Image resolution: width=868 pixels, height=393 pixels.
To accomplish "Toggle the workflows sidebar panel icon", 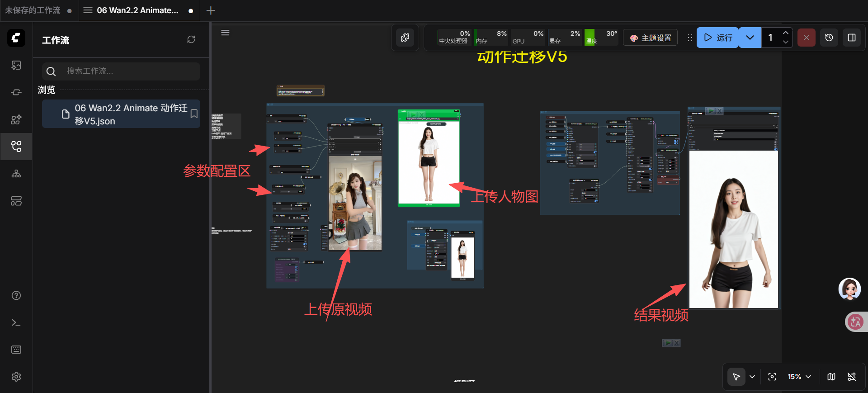I will point(16,147).
